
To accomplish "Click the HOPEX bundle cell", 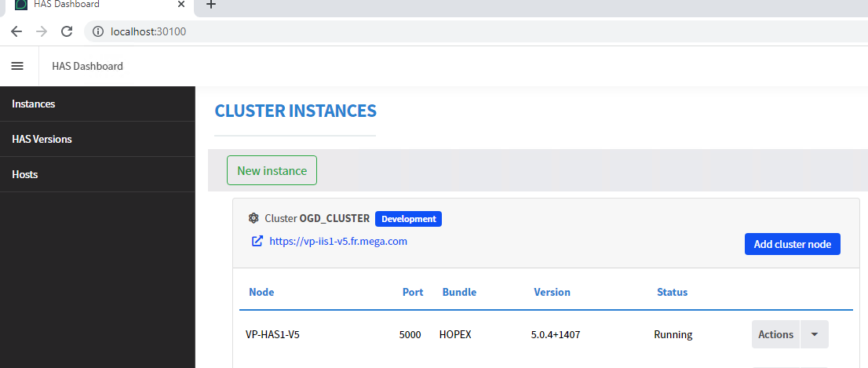I will pyautogui.click(x=456, y=335).
